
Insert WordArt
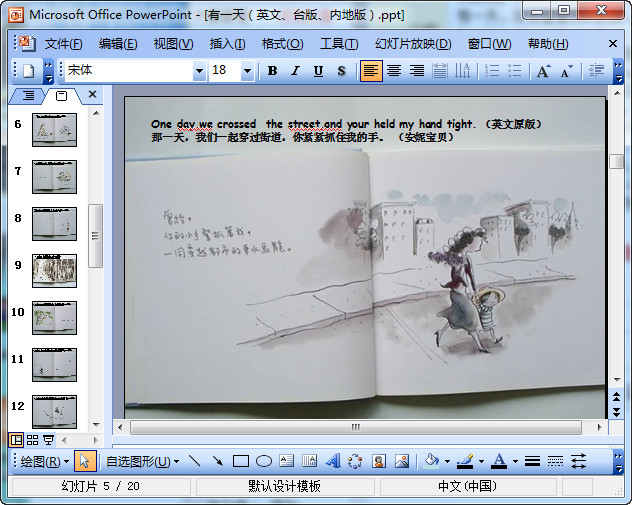point(333,461)
